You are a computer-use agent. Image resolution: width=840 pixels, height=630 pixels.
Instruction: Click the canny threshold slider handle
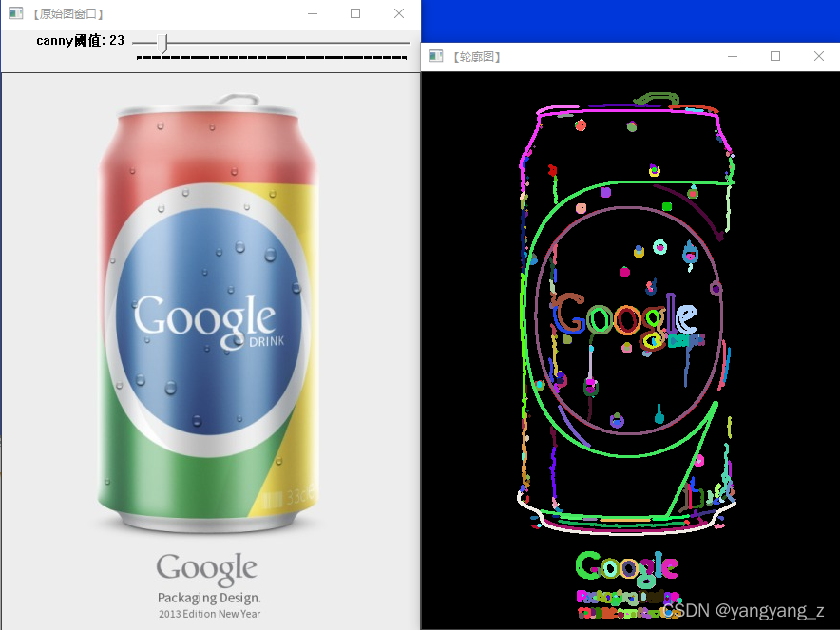pos(162,43)
